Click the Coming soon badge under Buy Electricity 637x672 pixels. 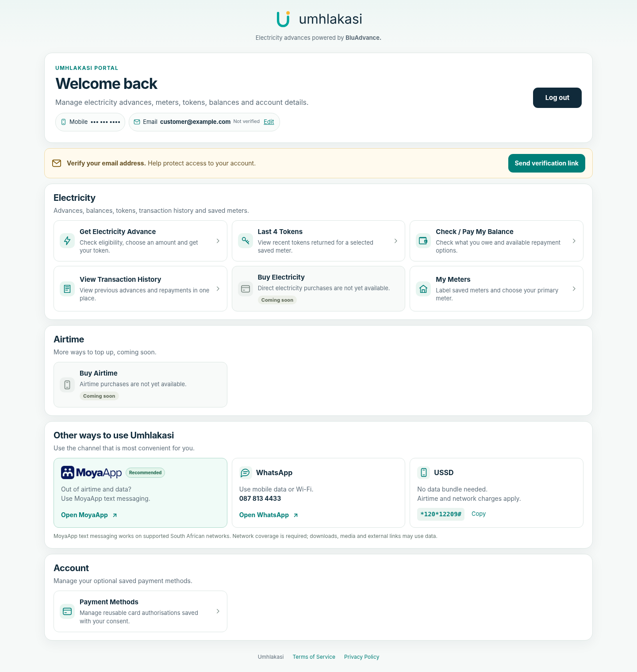[x=277, y=300]
